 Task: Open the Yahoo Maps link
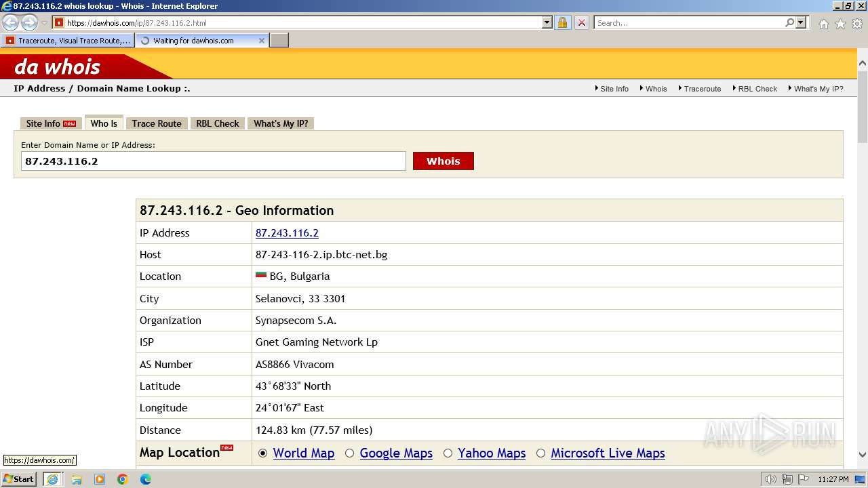pos(492,453)
